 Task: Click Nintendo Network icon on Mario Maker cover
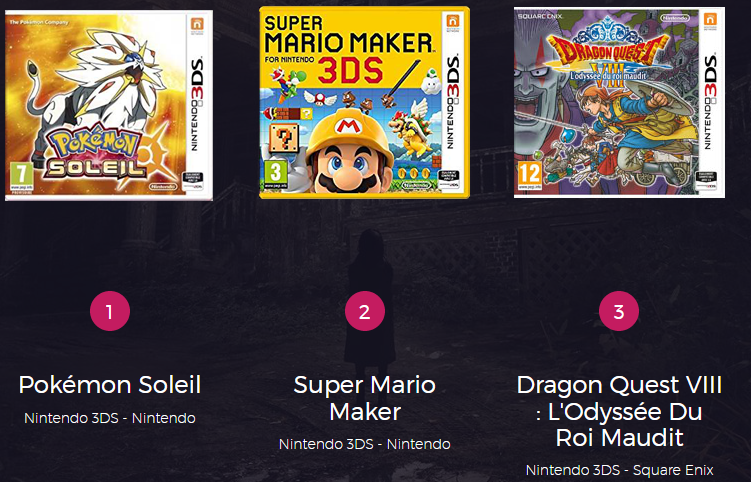453,22
